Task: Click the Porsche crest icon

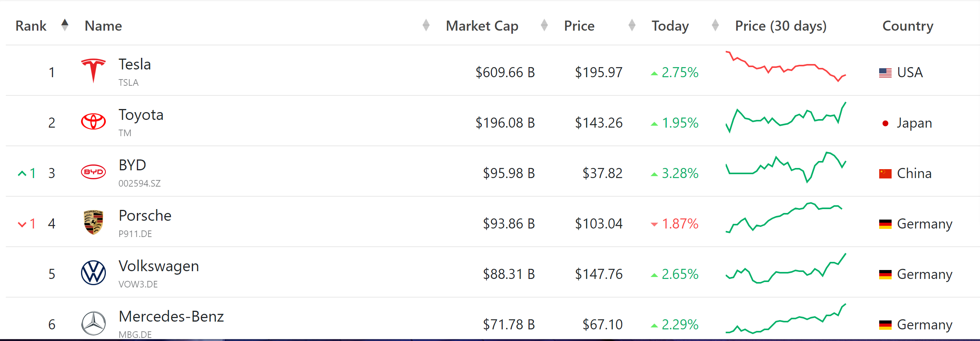Action: pyautogui.click(x=93, y=222)
